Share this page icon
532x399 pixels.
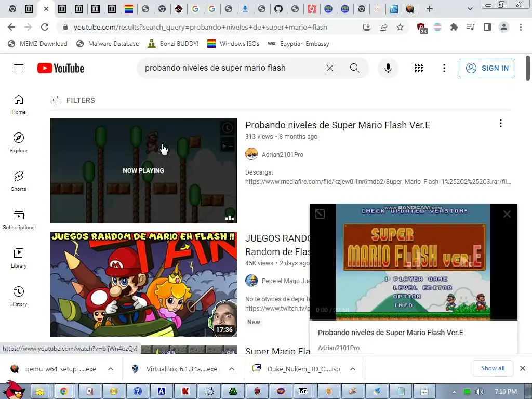[383, 27]
